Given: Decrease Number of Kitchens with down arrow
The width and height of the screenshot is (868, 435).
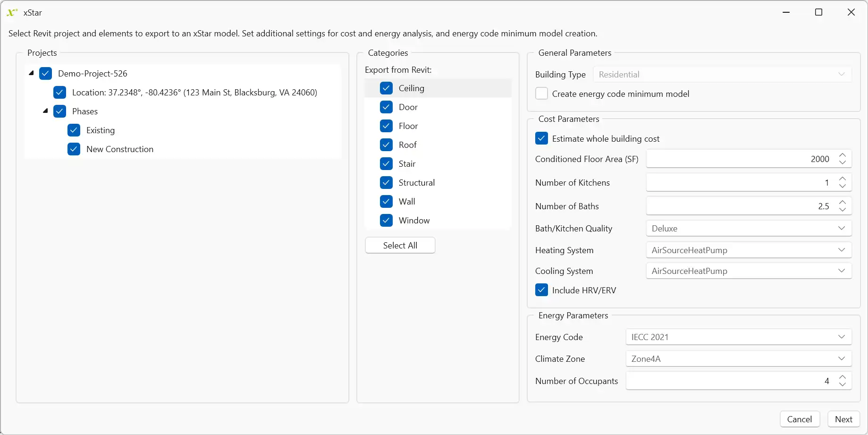Looking at the screenshot, I should (843, 187).
